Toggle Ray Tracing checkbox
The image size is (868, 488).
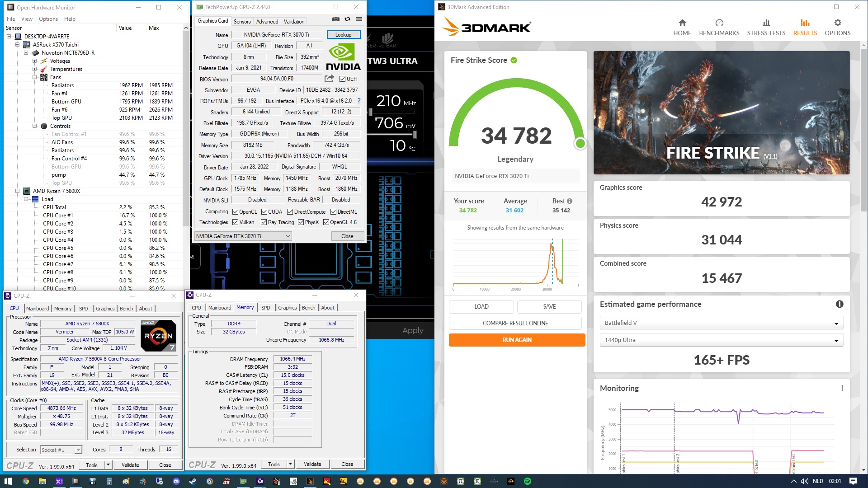(x=264, y=222)
